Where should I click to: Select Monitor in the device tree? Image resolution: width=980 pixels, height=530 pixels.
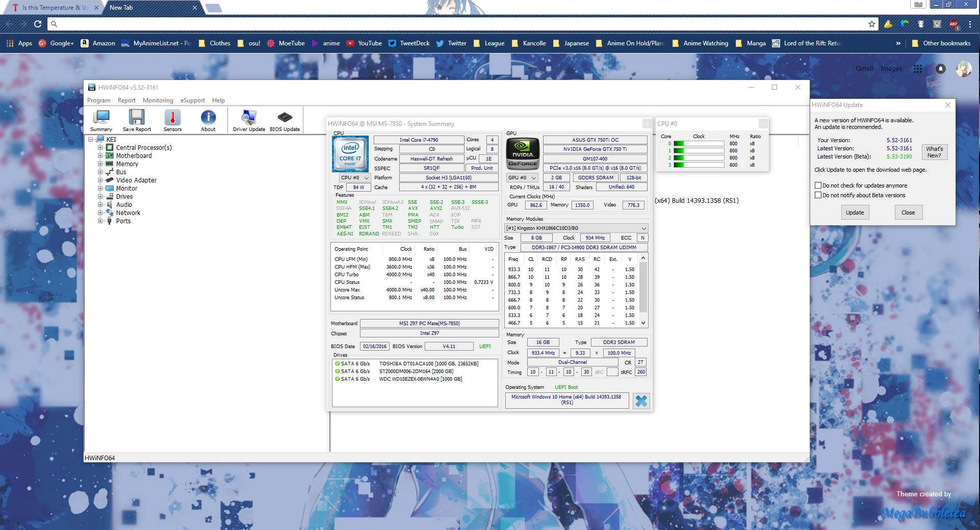pyautogui.click(x=126, y=189)
